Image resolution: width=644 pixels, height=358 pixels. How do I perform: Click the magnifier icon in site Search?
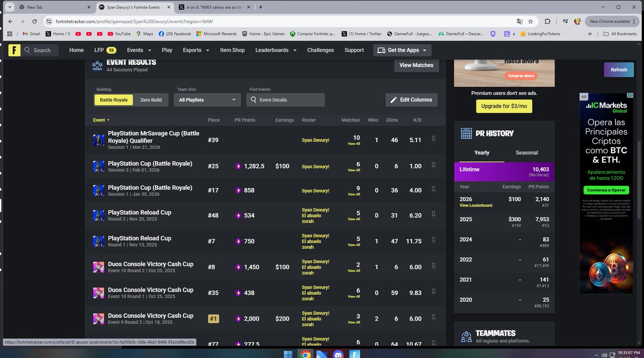[27, 50]
